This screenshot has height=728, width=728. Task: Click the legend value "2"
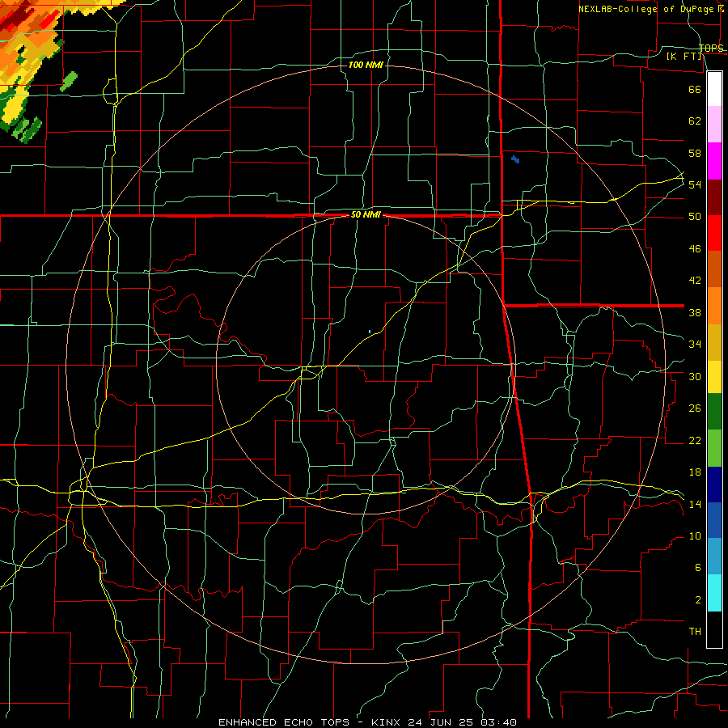pyautogui.click(x=697, y=600)
